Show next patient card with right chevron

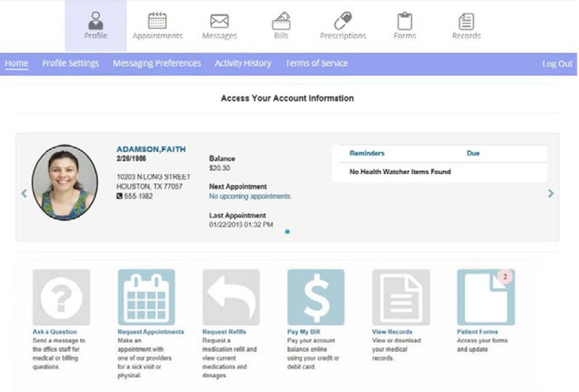click(551, 193)
